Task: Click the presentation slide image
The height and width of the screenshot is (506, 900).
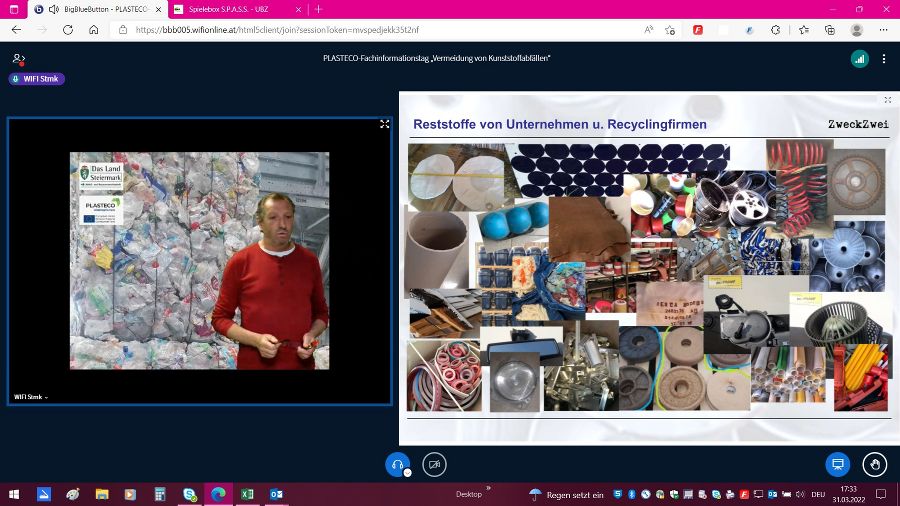Action: pos(649,268)
